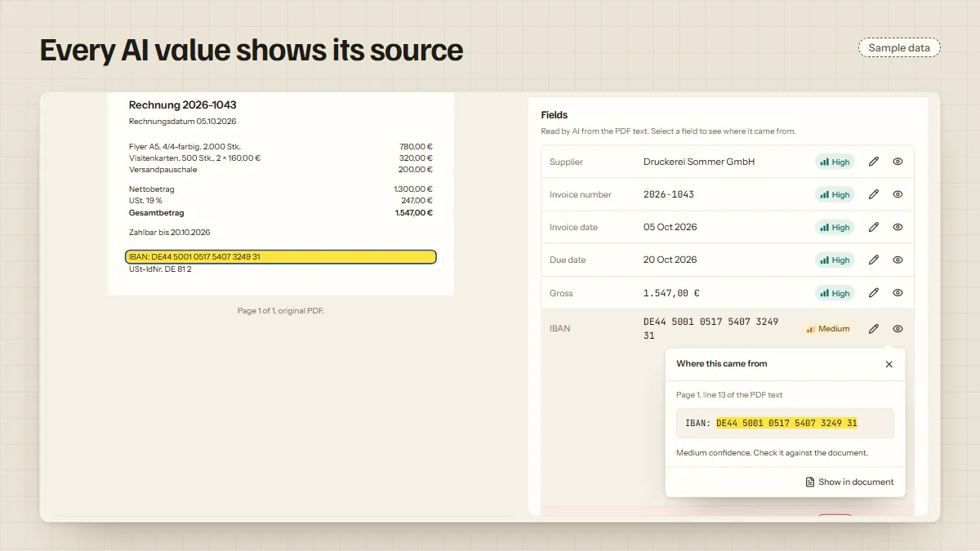The height and width of the screenshot is (551, 980).
Task: Edit the Invoice number field
Action: click(874, 194)
